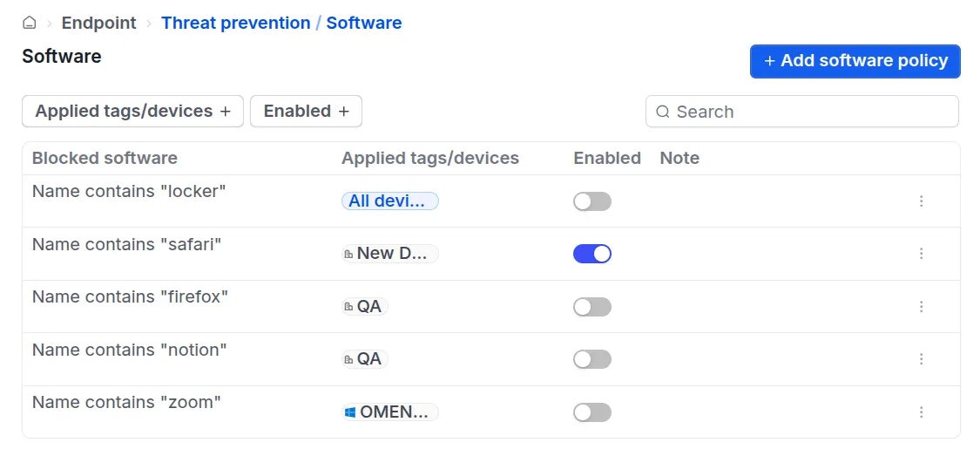Open the Applied tags/devices filter
This screenshot has width=980, height=456.
132,112
